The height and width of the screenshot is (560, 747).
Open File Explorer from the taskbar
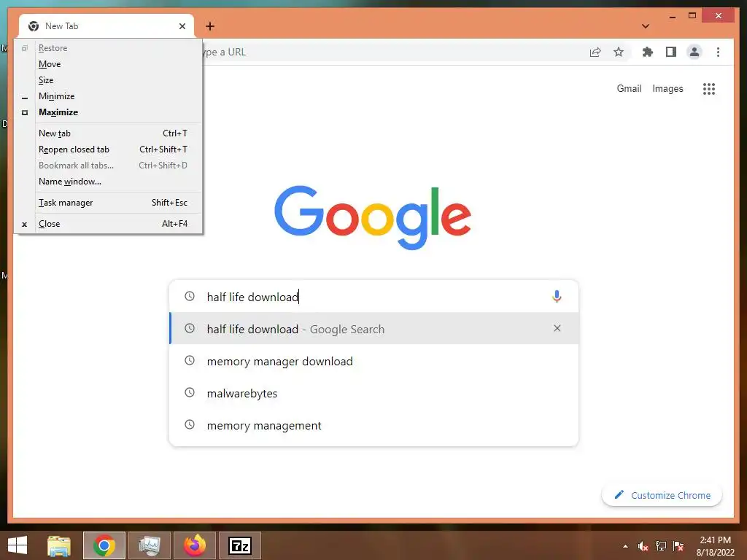(59, 545)
